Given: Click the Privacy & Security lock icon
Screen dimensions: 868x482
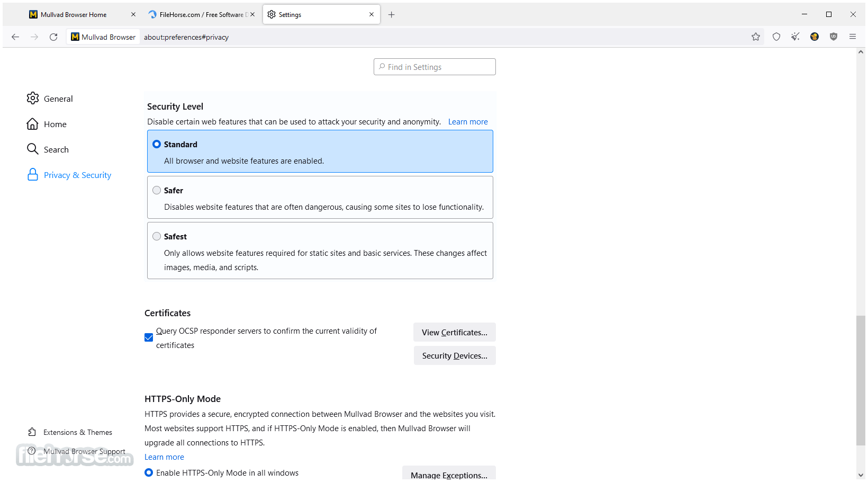Looking at the screenshot, I should click(x=33, y=175).
